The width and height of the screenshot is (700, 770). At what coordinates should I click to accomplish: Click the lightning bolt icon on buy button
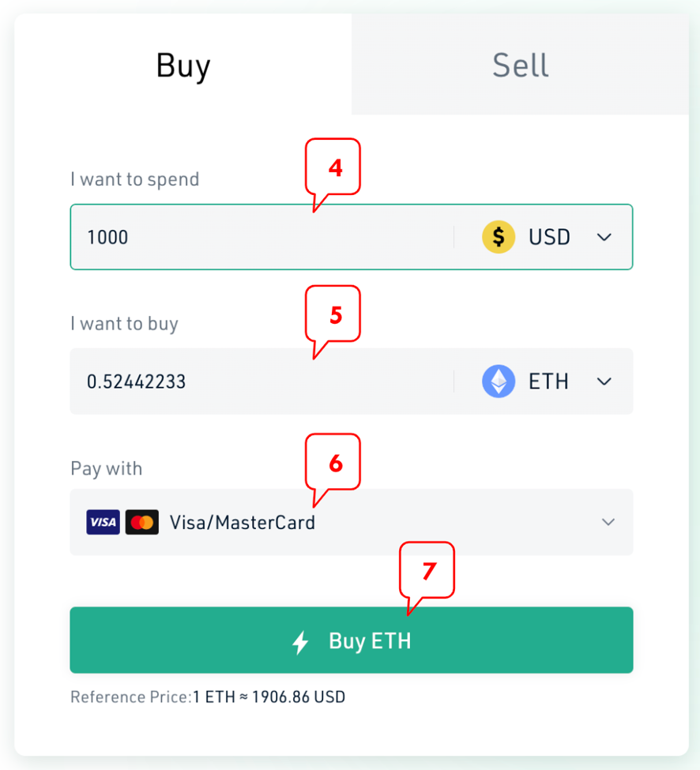point(300,641)
